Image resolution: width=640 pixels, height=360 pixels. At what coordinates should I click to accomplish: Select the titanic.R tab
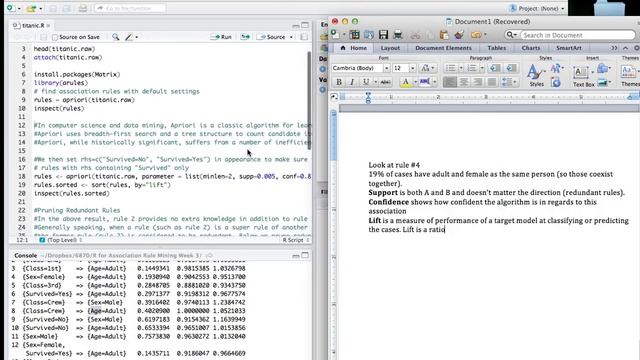coord(32,25)
